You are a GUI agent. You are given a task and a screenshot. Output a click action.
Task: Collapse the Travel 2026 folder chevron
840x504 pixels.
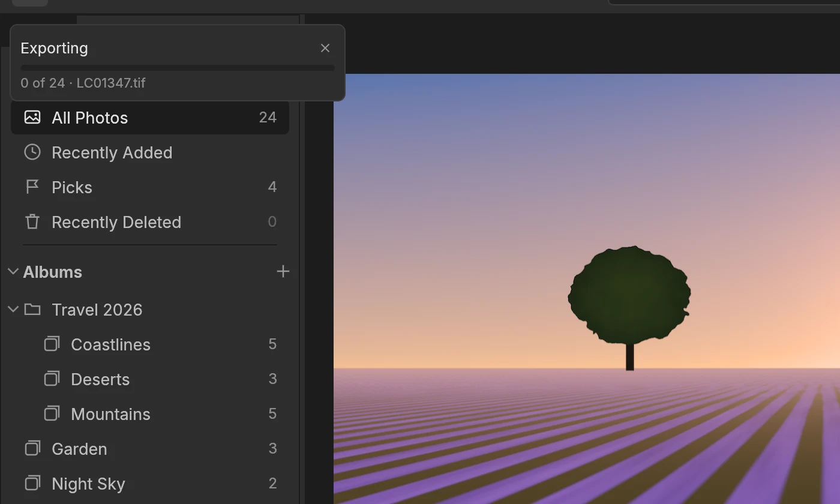tap(13, 309)
